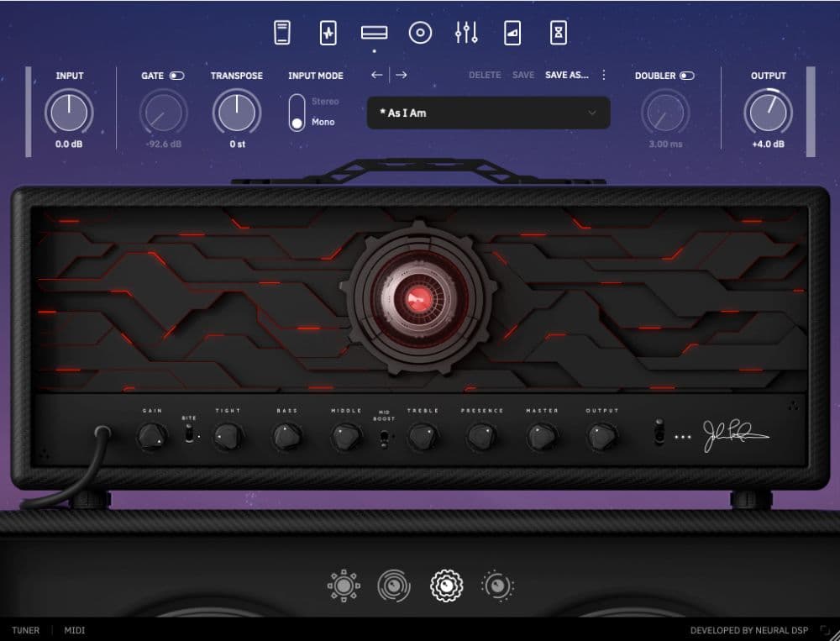Click the Transpose knob

[x=237, y=113]
